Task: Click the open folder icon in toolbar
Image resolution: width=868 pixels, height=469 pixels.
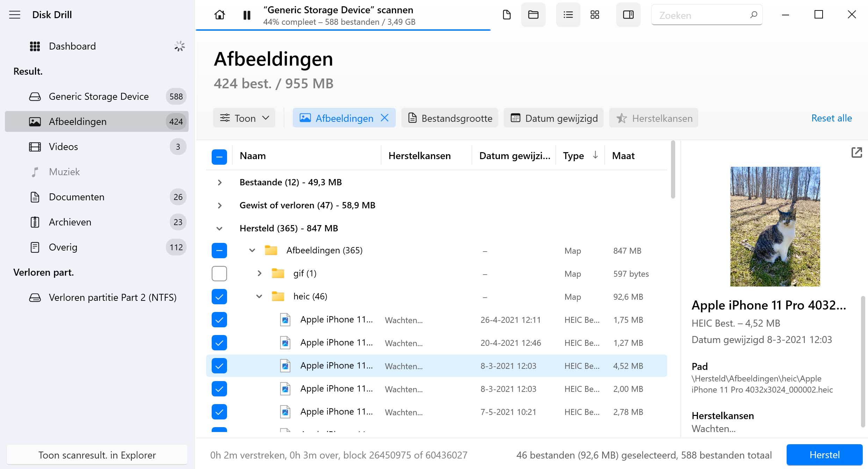Action: [532, 15]
